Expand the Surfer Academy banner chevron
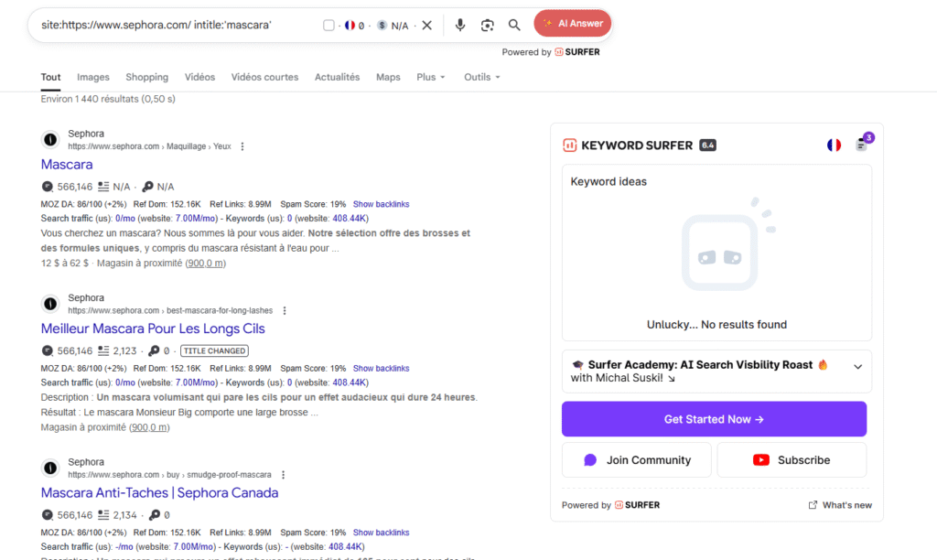 click(x=857, y=366)
